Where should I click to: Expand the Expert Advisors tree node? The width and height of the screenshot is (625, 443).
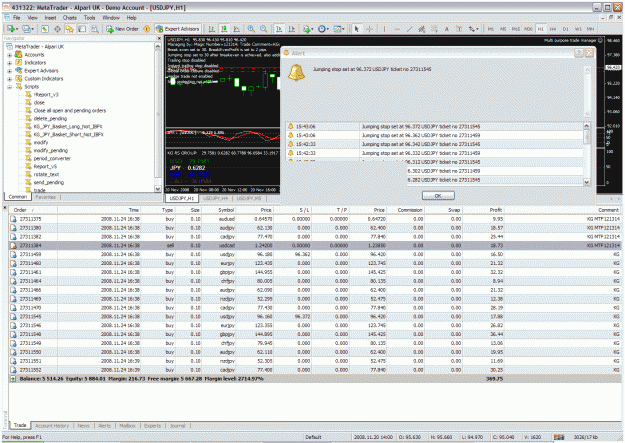pyautogui.click(x=10, y=71)
